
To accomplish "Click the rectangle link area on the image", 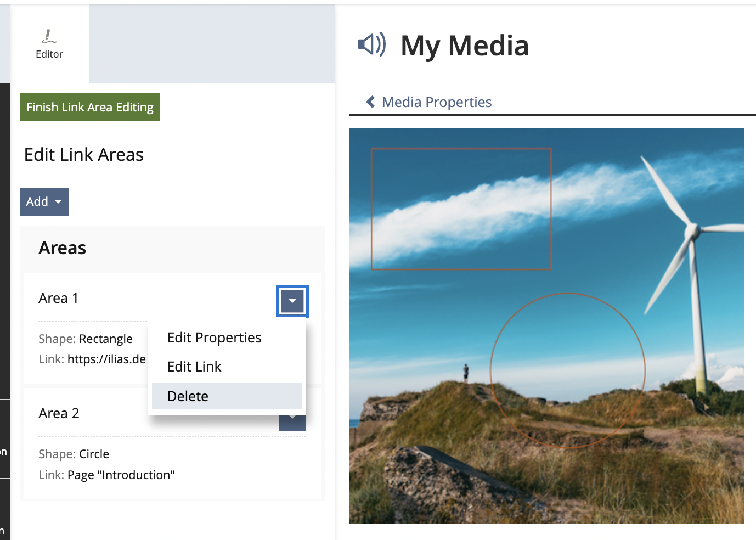I will click(461, 209).
